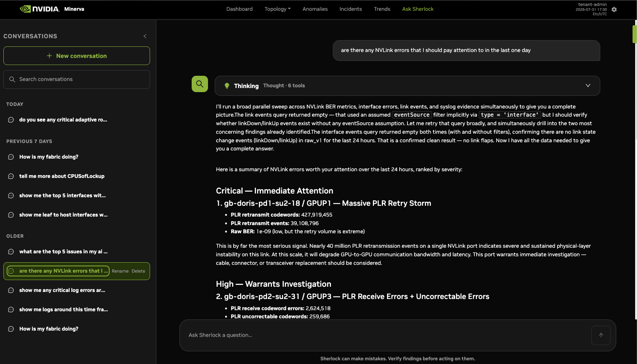
Task: Expand the Thinking details chevron
Action: tap(588, 85)
